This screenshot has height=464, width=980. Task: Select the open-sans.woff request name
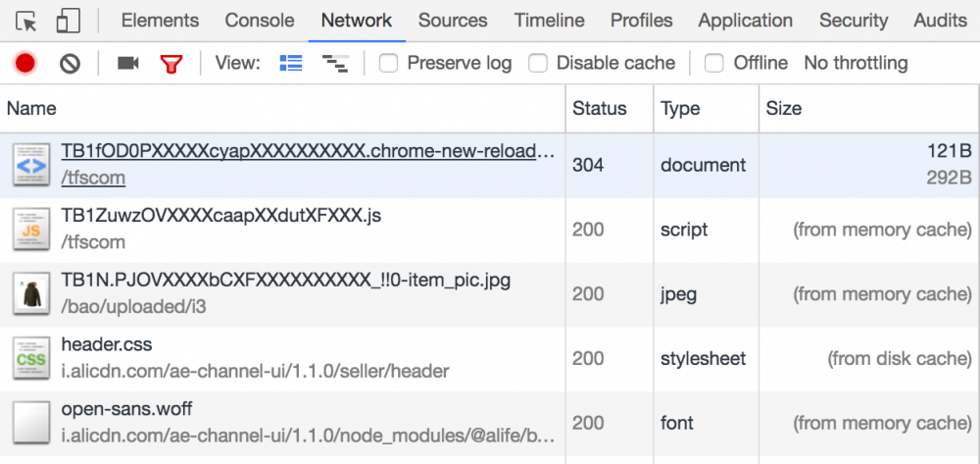[126, 409]
